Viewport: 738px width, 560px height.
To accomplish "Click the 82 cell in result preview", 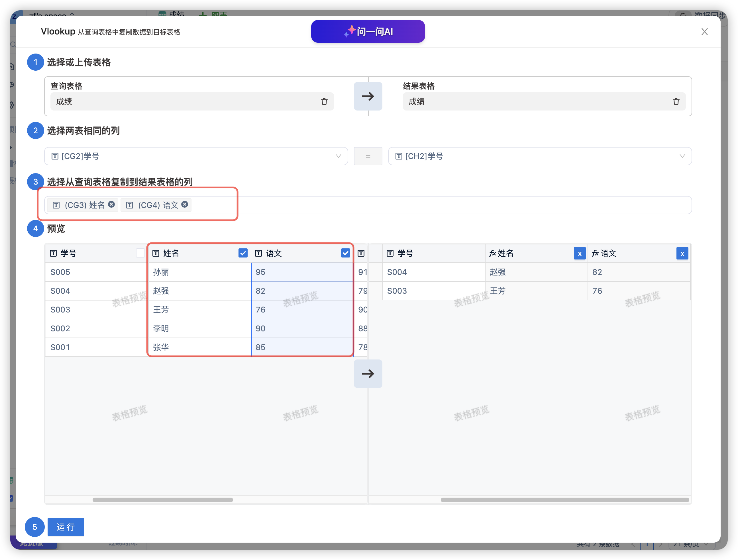I will tap(639, 272).
